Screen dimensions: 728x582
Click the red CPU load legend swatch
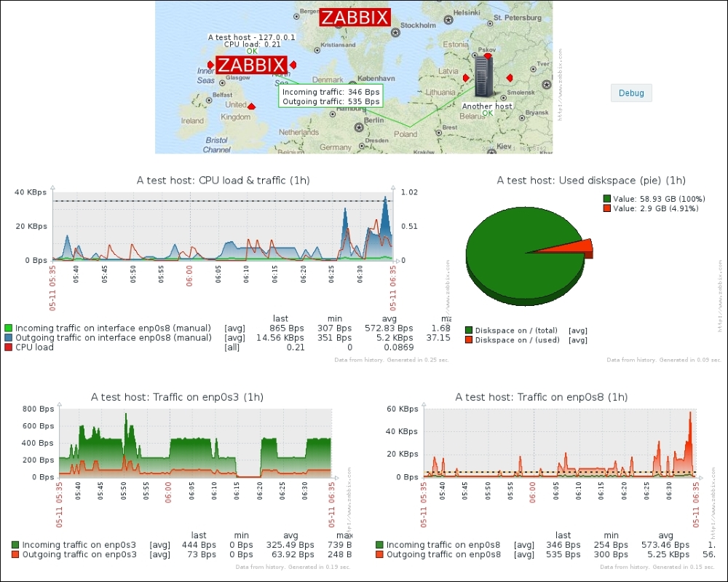click(9, 347)
